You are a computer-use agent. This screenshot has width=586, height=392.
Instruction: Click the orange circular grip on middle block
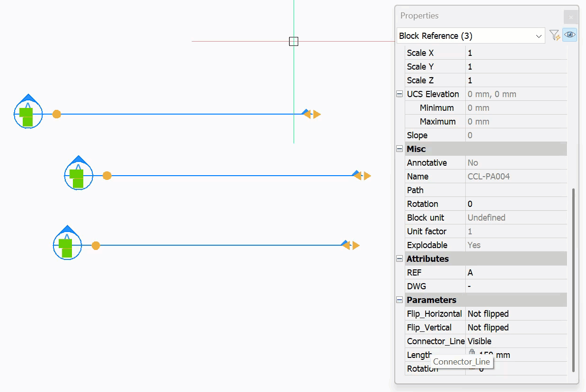click(x=107, y=176)
